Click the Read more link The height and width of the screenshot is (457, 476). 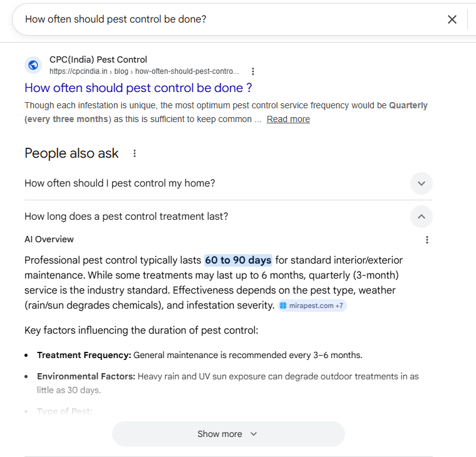pos(288,119)
